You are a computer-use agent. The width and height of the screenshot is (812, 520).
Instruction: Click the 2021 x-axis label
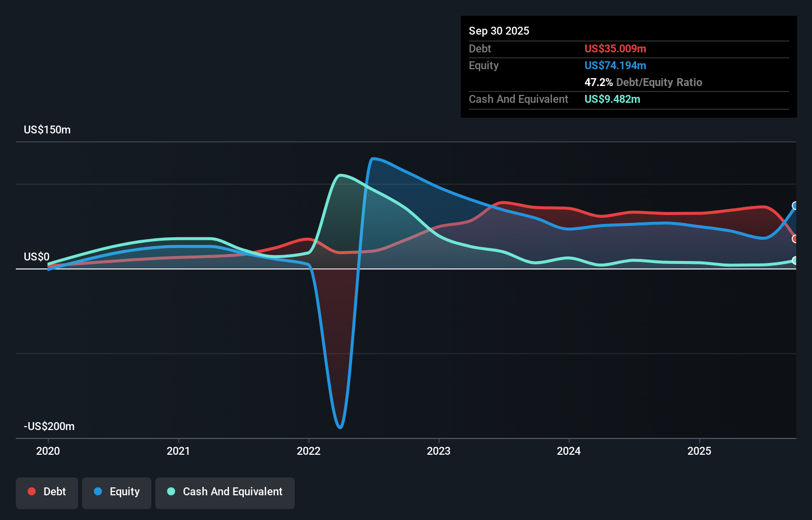178,451
